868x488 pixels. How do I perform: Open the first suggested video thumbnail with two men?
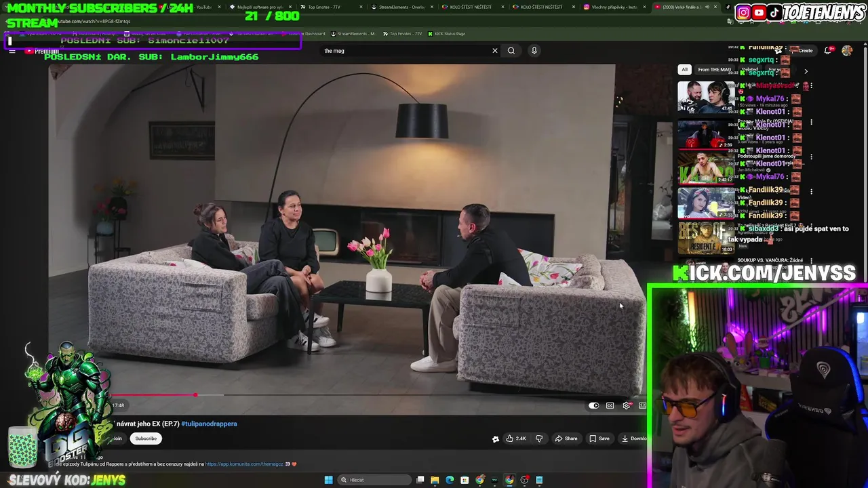pos(706,98)
